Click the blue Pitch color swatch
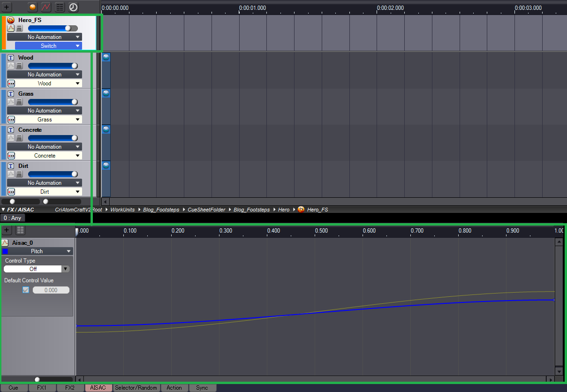Screen dimensions: 567x392 coord(5,251)
